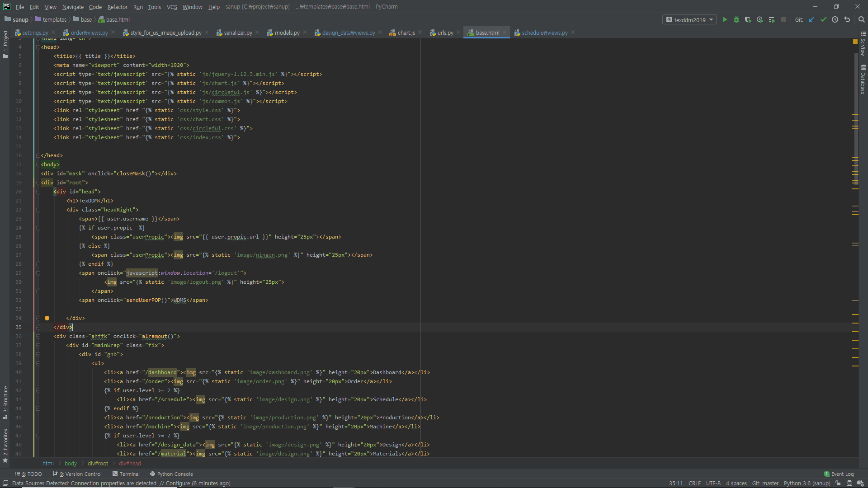Open texddm2019 run configuration dropdown
The image size is (868, 488).
point(690,19)
